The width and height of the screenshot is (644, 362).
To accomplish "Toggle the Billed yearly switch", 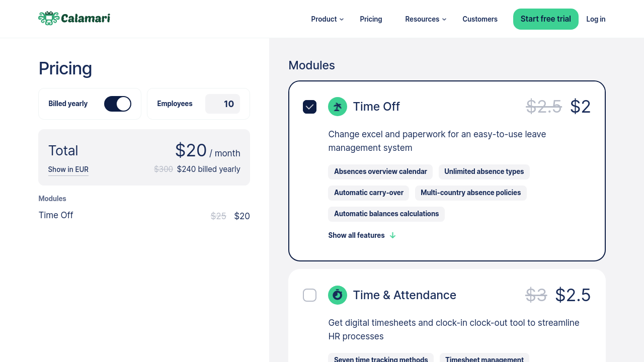I will point(118,104).
